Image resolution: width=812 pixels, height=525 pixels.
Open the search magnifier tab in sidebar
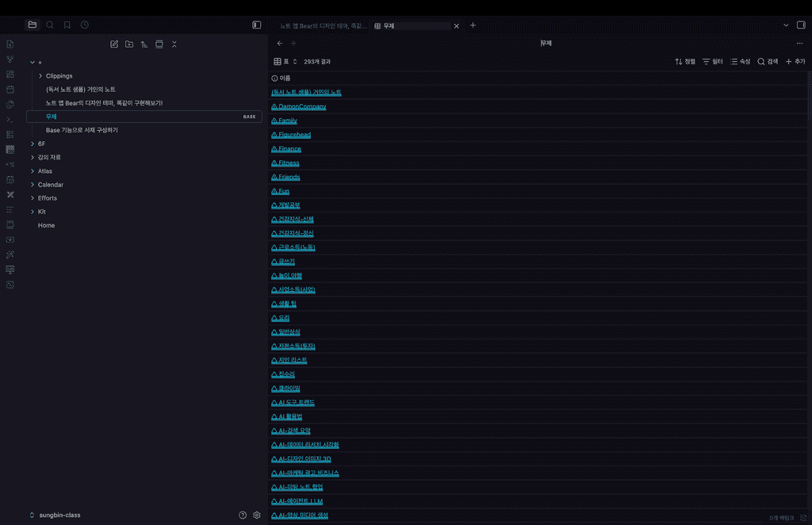[50, 25]
